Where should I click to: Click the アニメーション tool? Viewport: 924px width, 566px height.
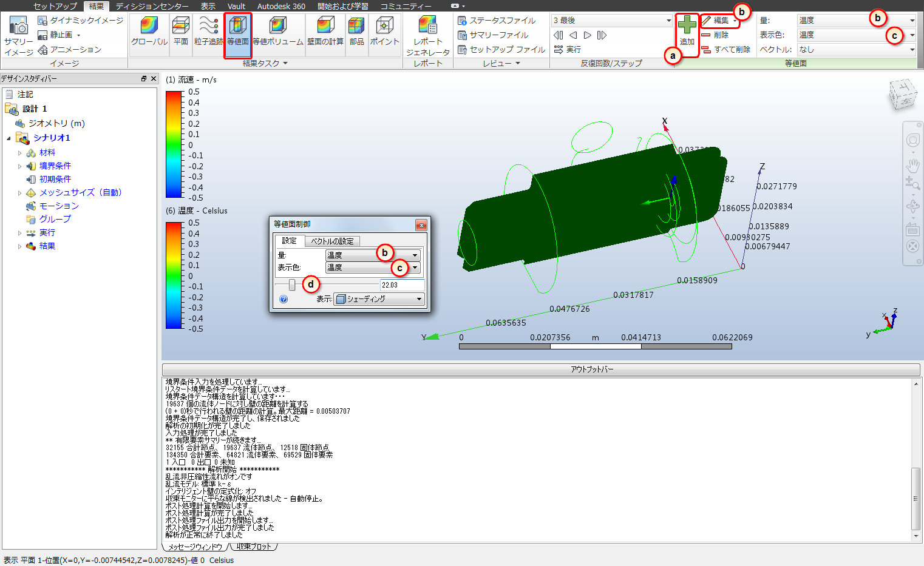coord(69,50)
